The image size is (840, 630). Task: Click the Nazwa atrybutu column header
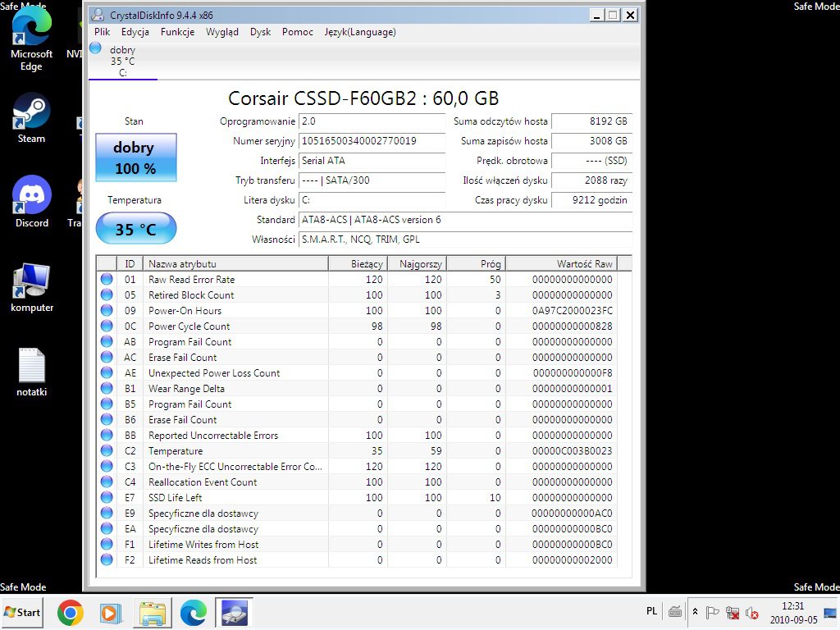(235, 263)
